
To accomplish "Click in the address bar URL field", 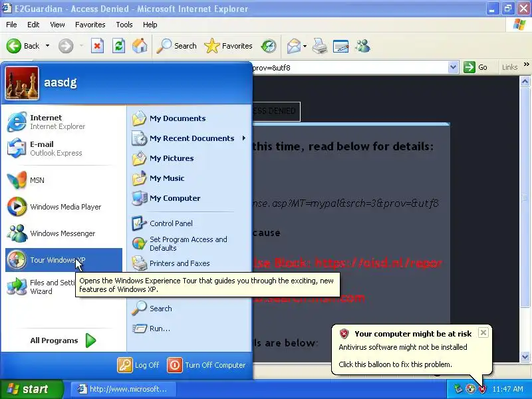I will click(x=350, y=68).
